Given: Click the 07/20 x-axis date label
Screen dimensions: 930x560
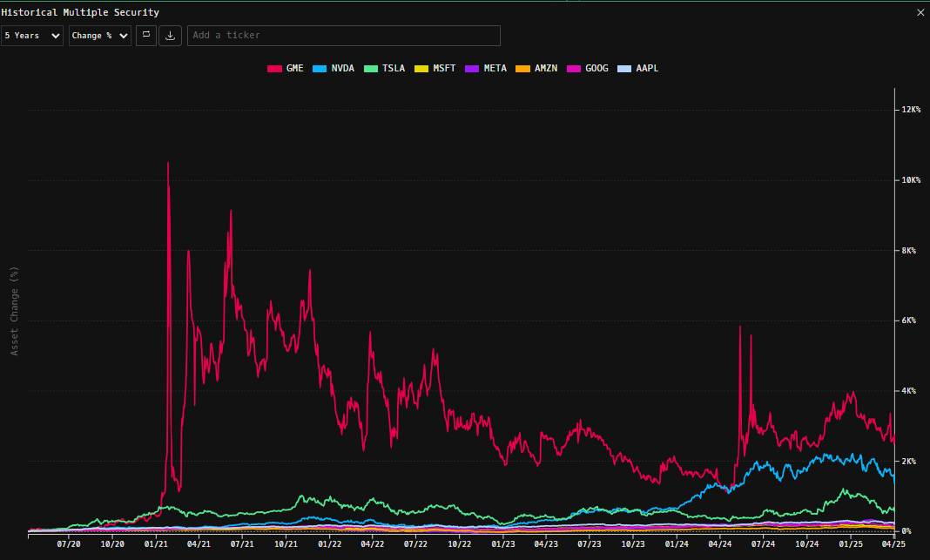Looking at the screenshot, I should pyautogui.click(x=69, y=544).
